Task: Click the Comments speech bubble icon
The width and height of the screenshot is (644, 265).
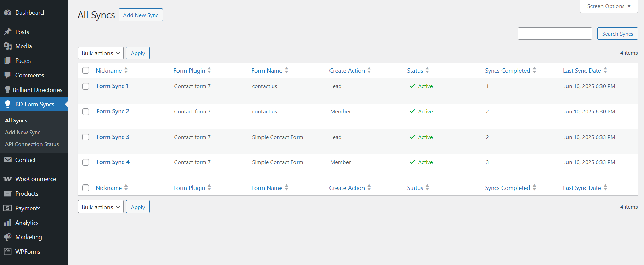Action: [x=7, y=75]
